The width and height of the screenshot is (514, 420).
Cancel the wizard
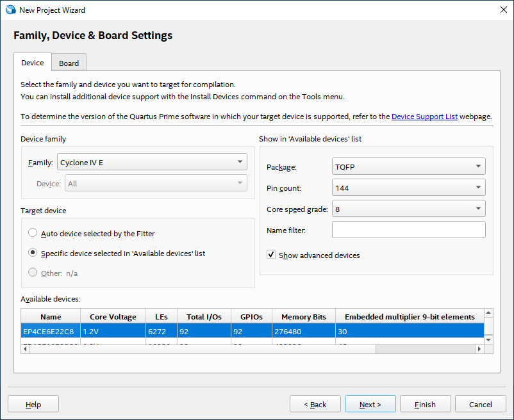480,404
